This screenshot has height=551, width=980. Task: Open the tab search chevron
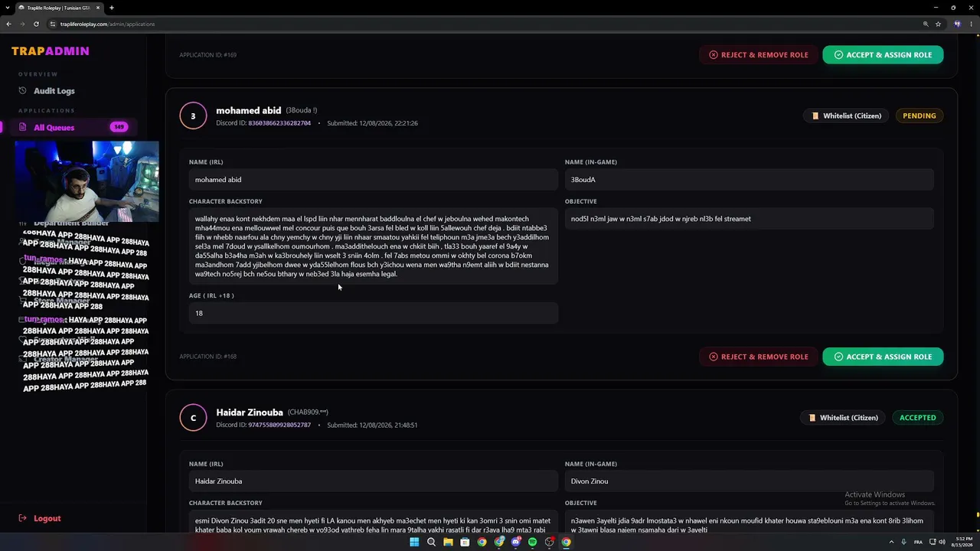coord(8,8)
